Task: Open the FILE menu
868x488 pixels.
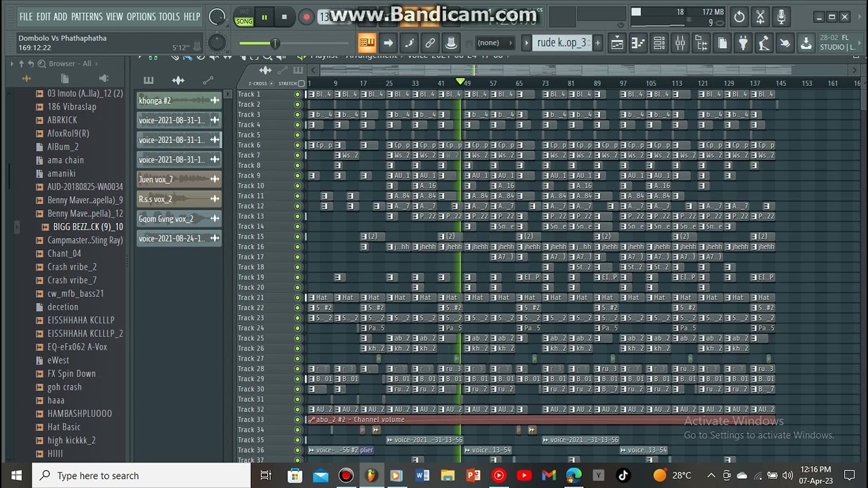Action: pyautogui.click(x=26, y=16)
